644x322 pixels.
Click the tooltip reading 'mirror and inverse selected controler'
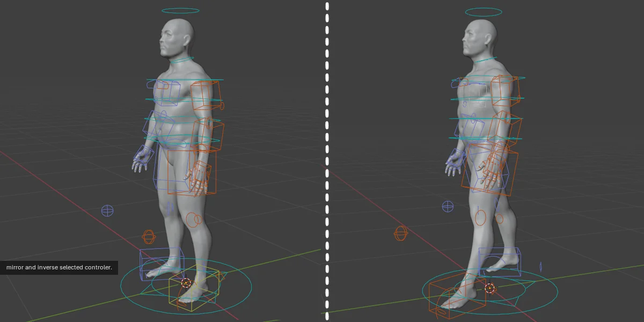tap(58, 267)
